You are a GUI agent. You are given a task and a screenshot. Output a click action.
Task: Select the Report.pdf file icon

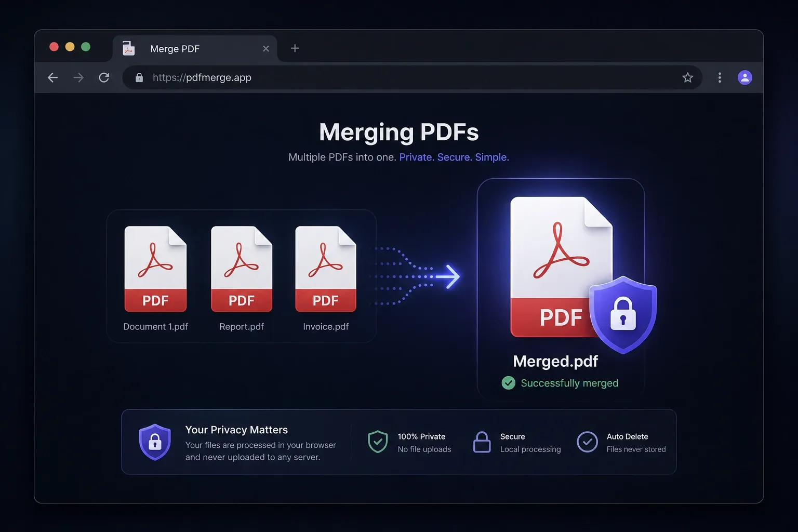[x=242, y=269]
